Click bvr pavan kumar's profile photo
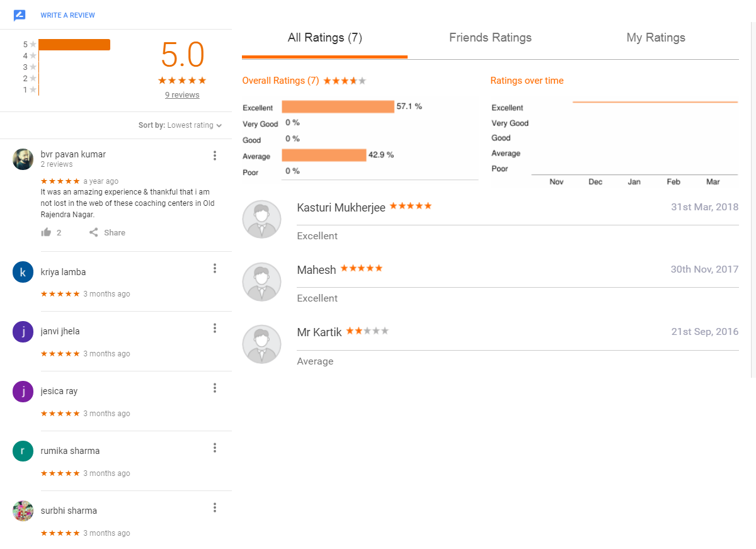The image size is (756, 549). click(23, 159)
